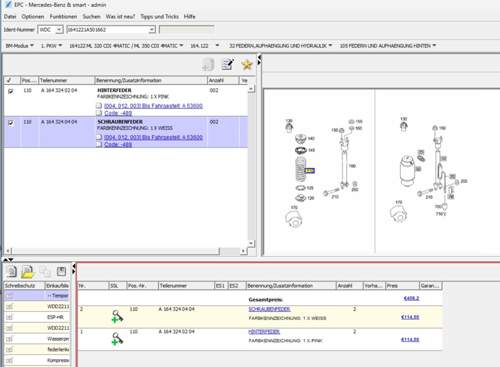This screenshot has height=367, width=500.
Task: Uncheck the Schraubenfeder A 164 324 04 04 row
Action: (x=11, y=123)
